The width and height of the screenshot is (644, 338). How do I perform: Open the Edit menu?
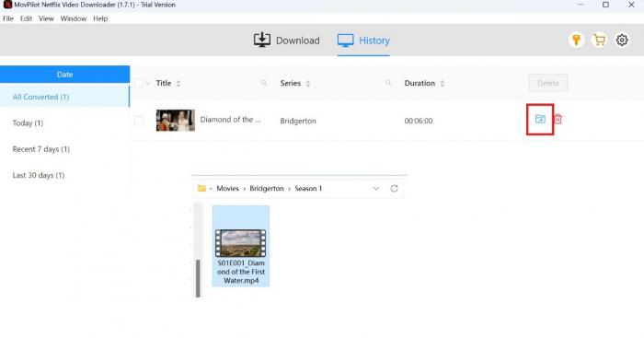26,18
